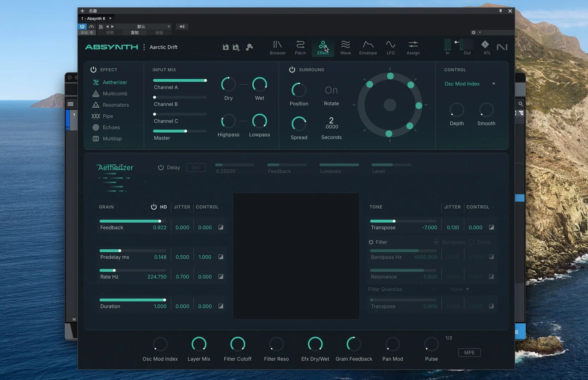Disable the Surround power switch
This screenshot has width=588, height=380.
tap(292, 70)
